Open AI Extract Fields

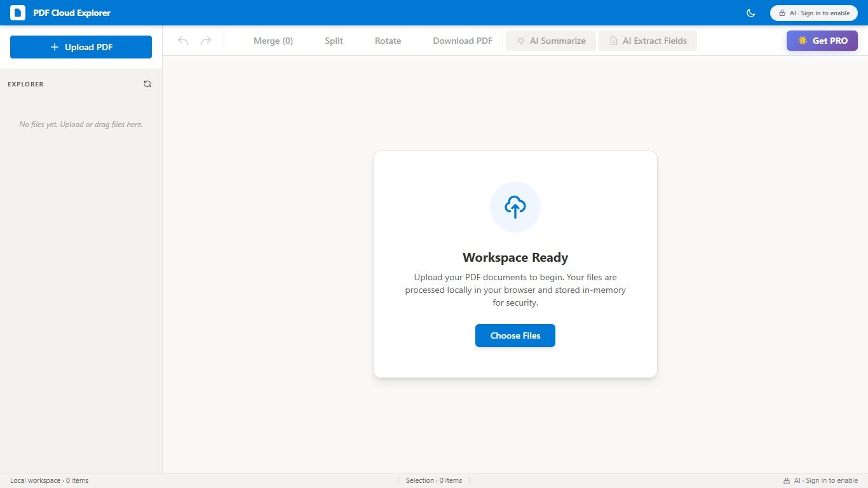pos(648,40)
